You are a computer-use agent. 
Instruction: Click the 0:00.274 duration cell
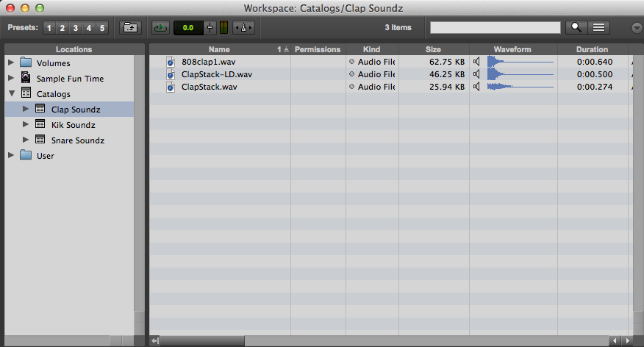(x=594, y=87)
